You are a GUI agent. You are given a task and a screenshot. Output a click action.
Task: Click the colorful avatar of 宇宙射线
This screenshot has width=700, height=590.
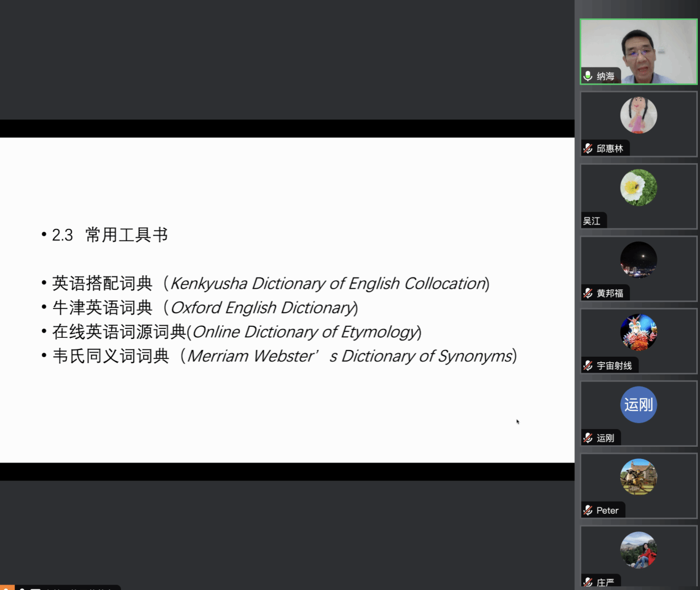638,332
